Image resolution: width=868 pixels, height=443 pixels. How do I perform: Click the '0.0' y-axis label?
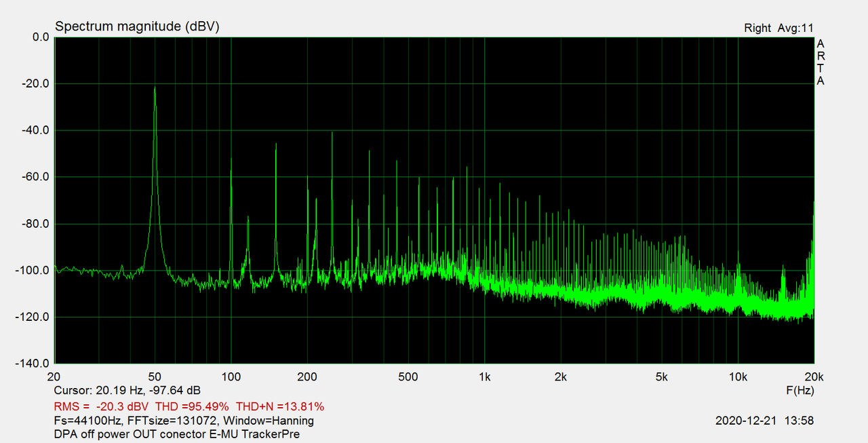41,37
